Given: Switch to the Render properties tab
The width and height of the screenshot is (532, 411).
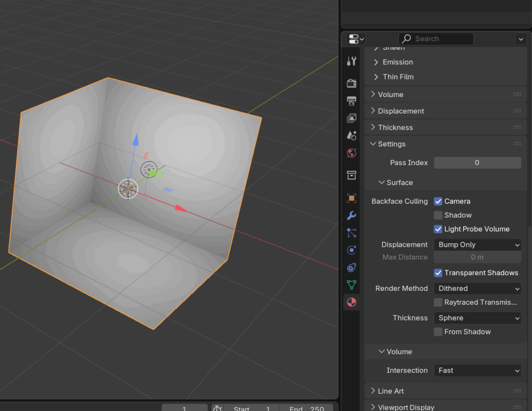Looking at the screenshot, I should pos(352,83).
